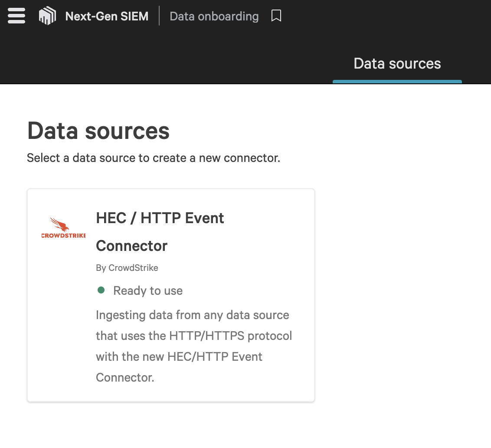
Task: Click the Next-Gen SIEM title
Action: [x=107, y=16]
